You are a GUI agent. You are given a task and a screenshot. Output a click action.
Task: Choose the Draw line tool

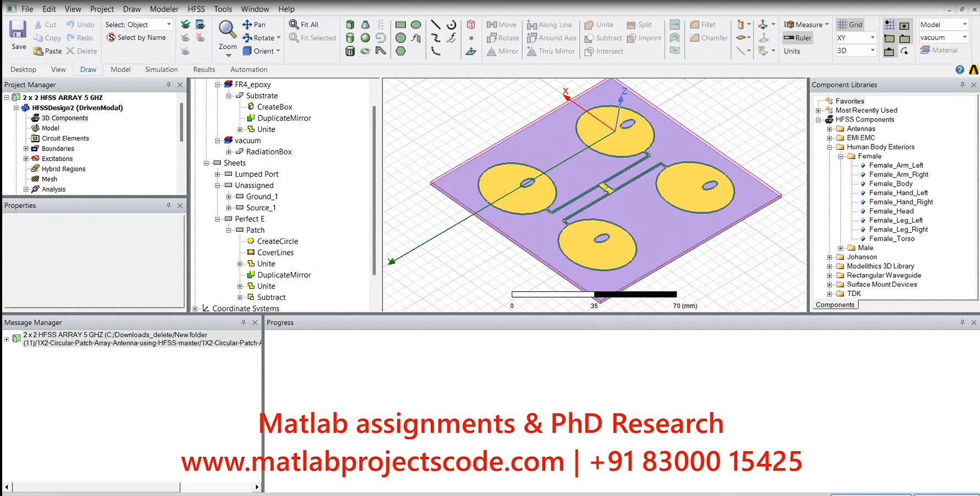click(435, 25)
